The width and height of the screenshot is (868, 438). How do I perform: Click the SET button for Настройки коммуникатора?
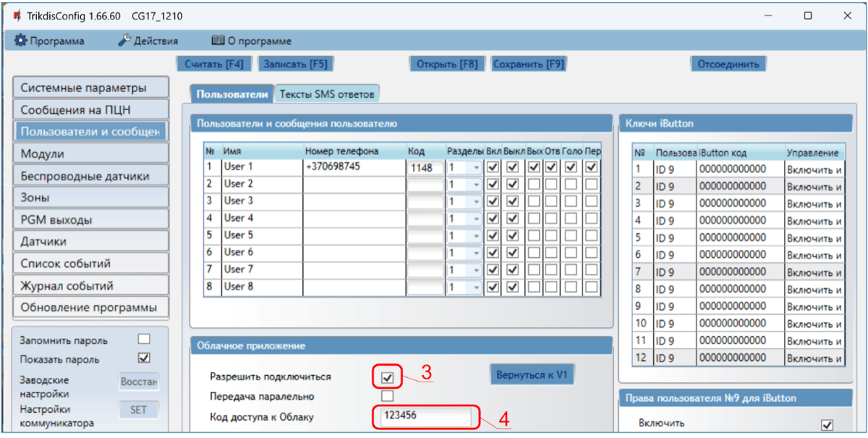(x=138, y=410)
